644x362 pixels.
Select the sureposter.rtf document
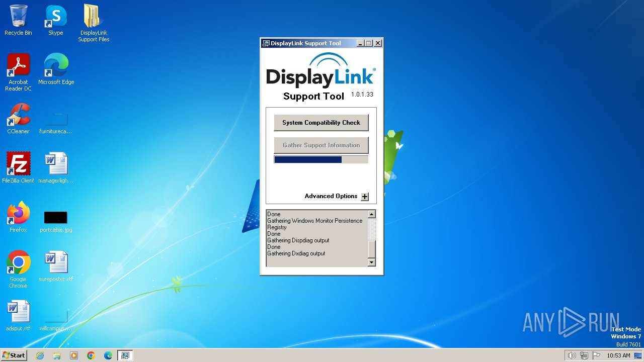56,266
